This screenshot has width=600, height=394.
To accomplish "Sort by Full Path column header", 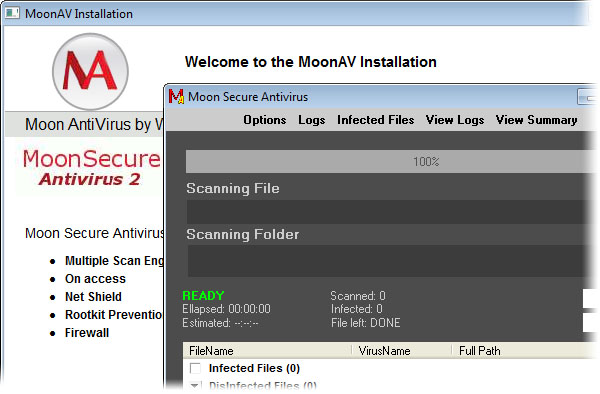I will [x=524, y=351].
